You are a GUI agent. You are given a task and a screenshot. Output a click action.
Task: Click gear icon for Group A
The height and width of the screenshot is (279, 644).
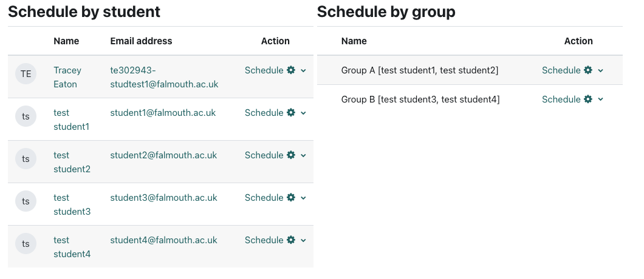tap(588, 70)
